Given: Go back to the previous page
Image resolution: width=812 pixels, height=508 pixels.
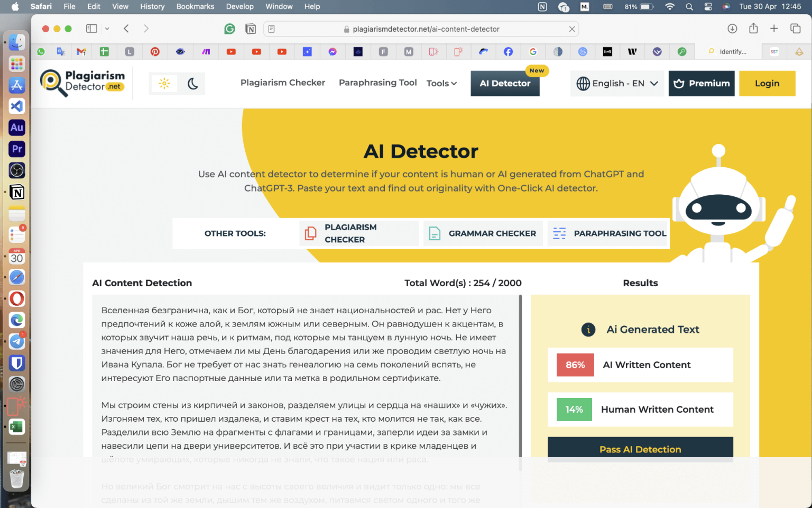Looking at the screenshot, I should click(x=126, y=29).
